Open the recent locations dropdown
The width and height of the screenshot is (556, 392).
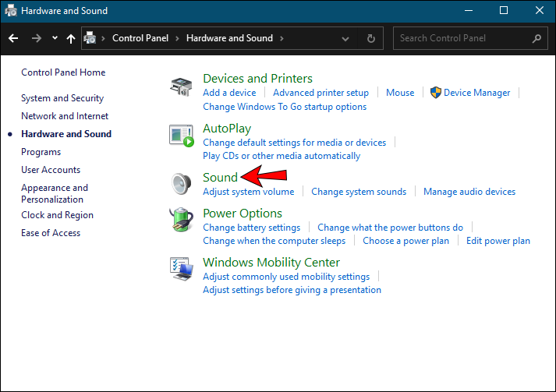pos(55,38)
